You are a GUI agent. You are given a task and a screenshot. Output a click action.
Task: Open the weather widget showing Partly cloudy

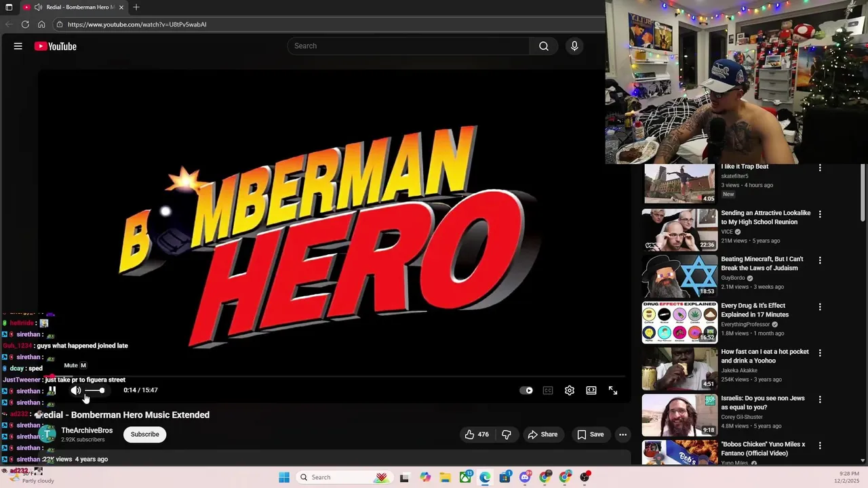pyautogui.click(x=31, y=477)
